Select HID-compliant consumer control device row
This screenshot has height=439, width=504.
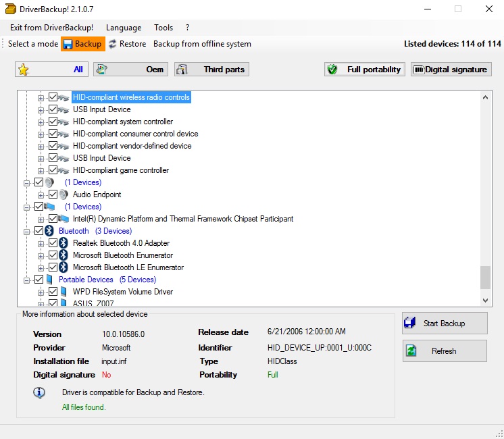tap(135, 134)
